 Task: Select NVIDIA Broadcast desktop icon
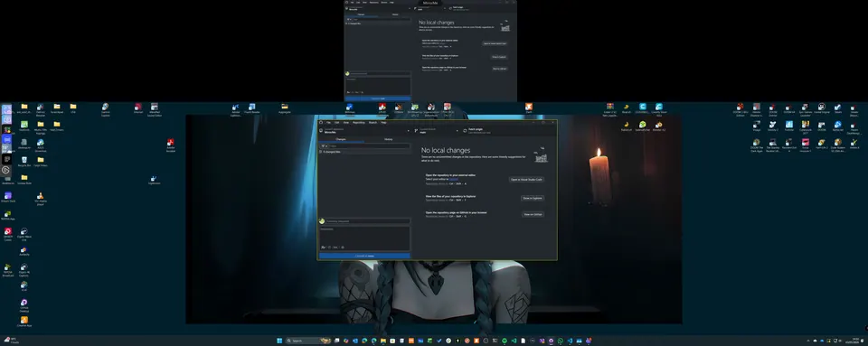click(7, 270)
